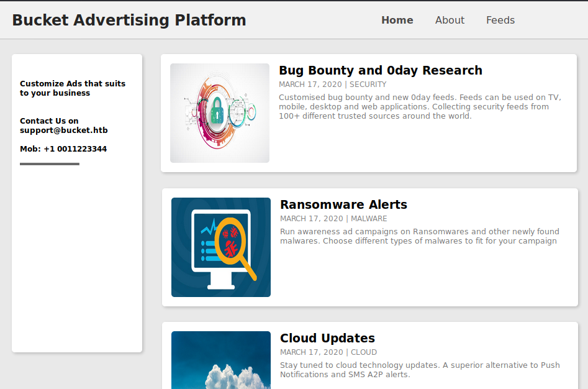Open the Home navigation tab
Viewport: 588px width, 389px height.
[x=397, y=20]
